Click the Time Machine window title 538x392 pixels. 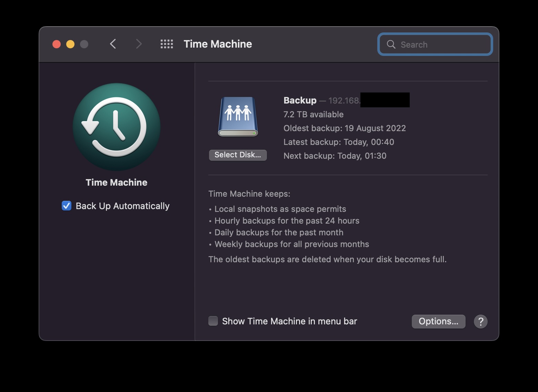(x=217, y=44)
